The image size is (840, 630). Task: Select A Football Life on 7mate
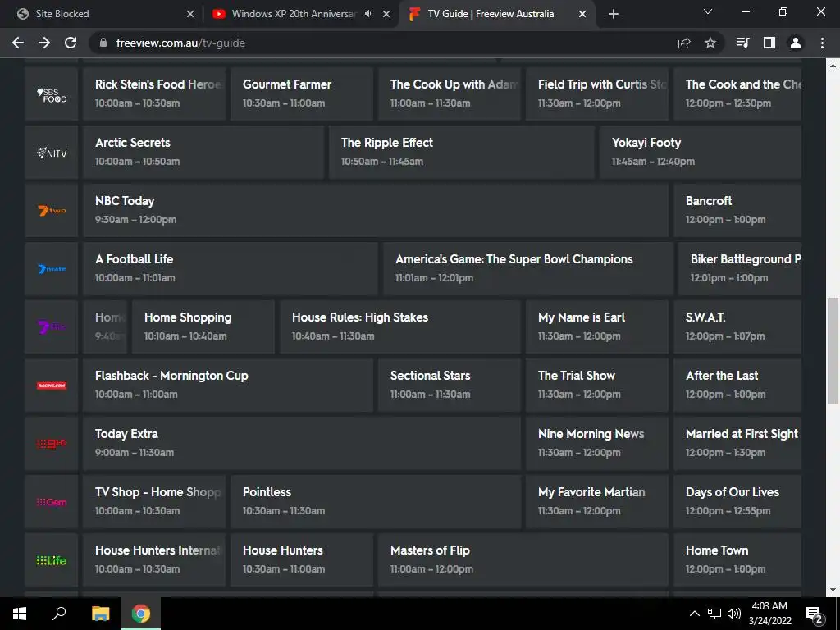pos(231,269)
